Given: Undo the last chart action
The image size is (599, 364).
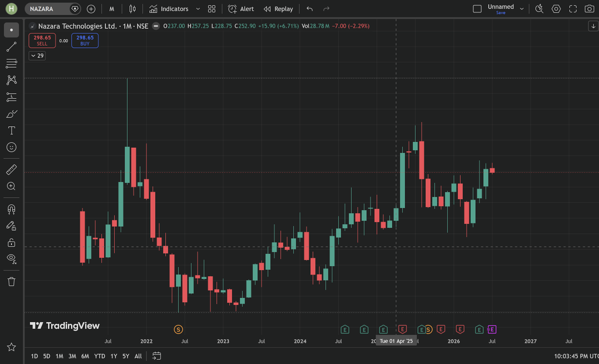Looking at the screenshot, I should click(309, 9).
